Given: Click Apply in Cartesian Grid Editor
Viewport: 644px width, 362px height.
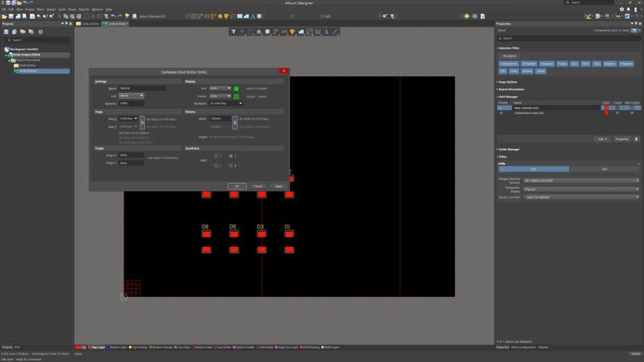Looking at the screenshot, I should pos(278,186).
